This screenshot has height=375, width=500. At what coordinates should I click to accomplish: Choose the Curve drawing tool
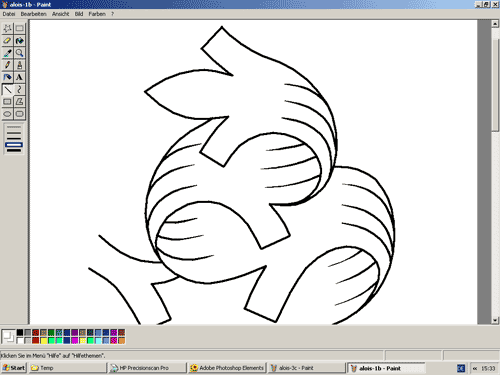click(20, 89)
